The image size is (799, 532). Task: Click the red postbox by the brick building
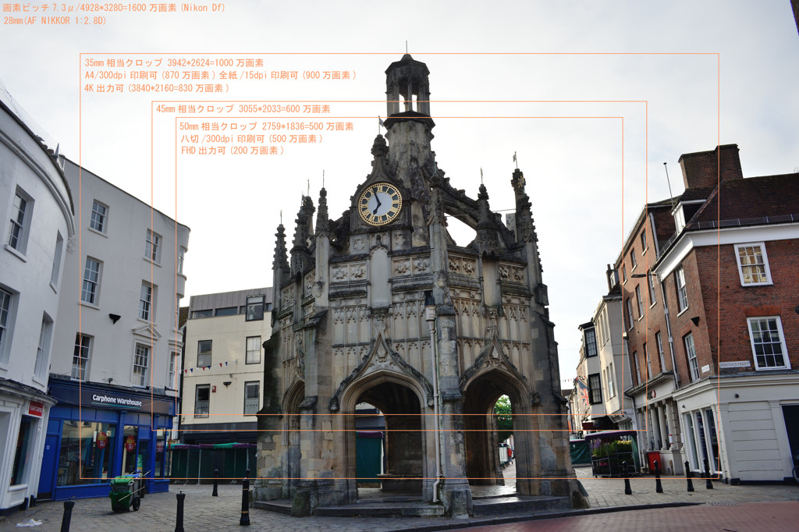coord(653,462)
